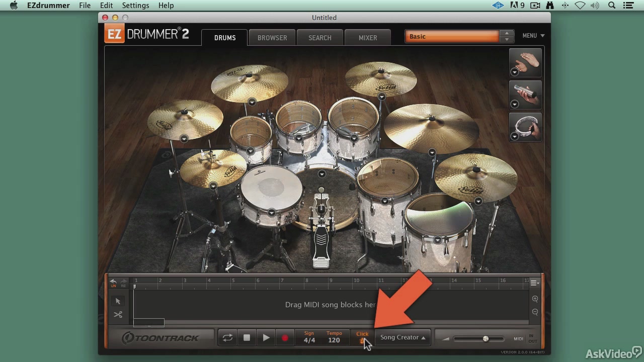The image size is (644, 362).
Task: Open the EZdrummer application menu
Action: [48, 6]
